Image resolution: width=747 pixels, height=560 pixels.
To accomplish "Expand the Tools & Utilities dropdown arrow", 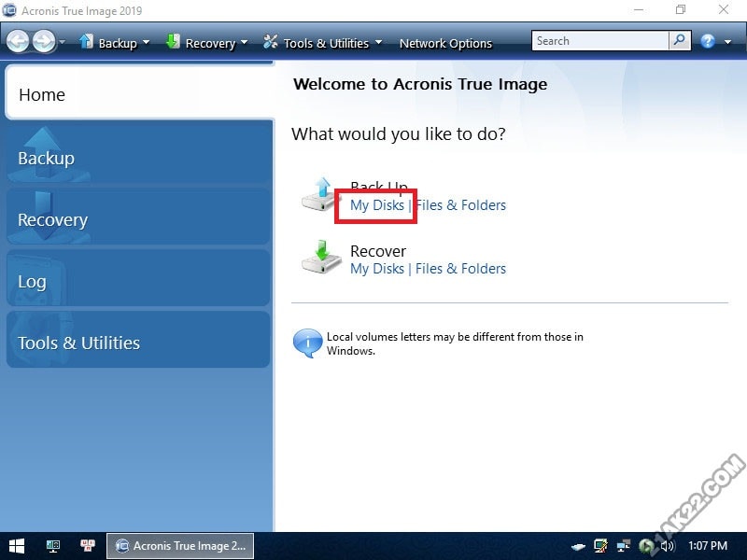I will (379, 42).
